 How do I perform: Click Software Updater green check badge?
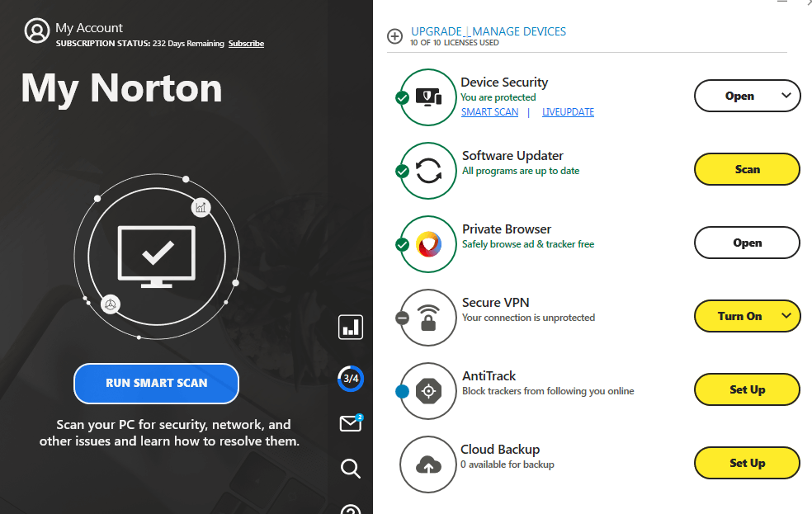[403, 171]
